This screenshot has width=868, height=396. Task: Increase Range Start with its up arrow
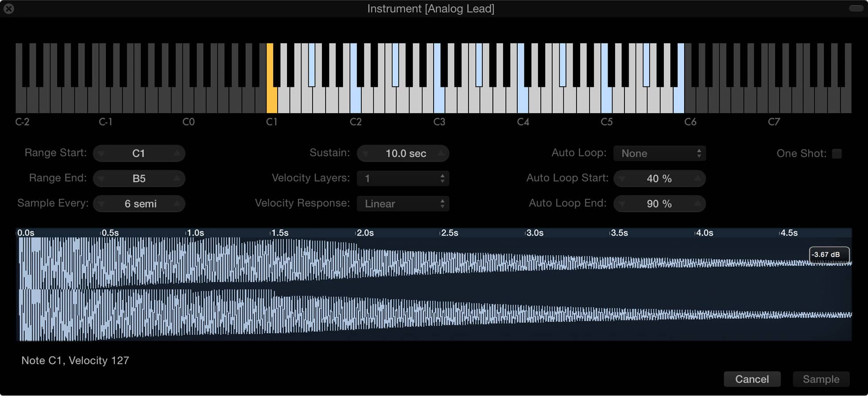pos(177,153)
